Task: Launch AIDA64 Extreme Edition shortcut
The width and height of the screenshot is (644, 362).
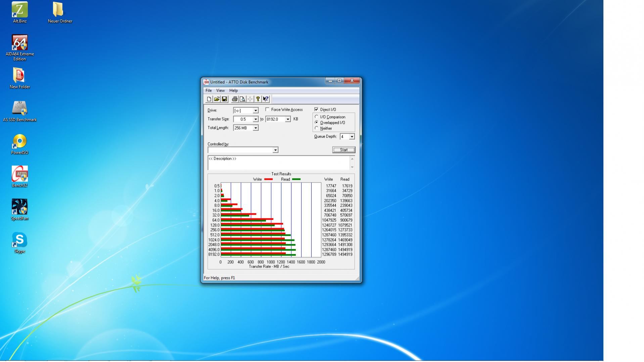Action: (20, 48)
